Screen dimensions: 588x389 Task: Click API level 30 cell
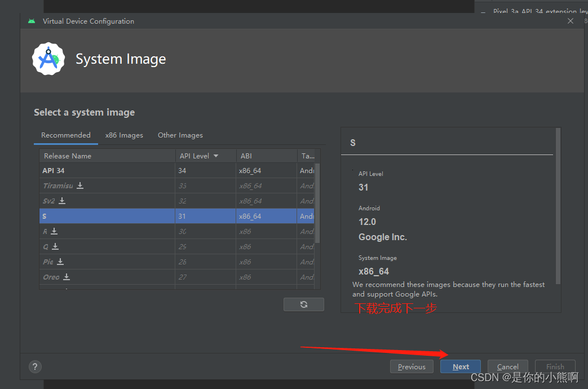coord(206,231)
